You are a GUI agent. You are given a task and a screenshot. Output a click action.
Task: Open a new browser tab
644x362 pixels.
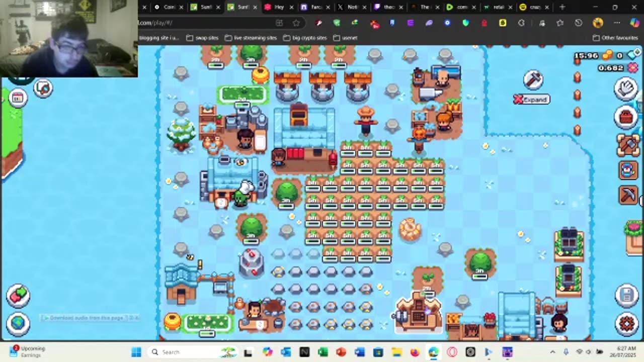pos(562,7)
